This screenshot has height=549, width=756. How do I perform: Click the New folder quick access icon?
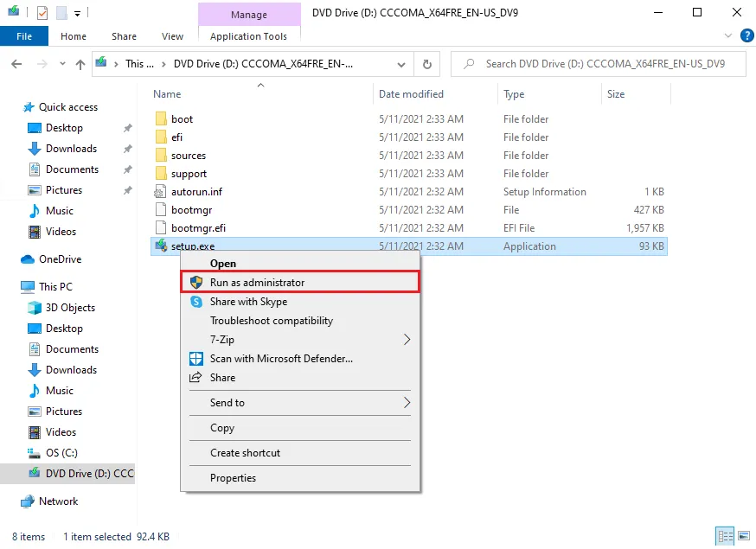(x=61, y=12)
